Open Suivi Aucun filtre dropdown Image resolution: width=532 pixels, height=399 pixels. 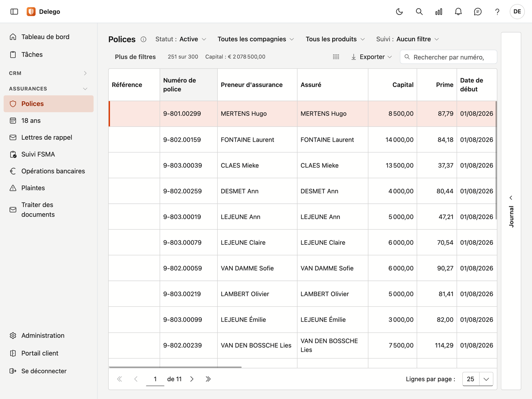408,39
